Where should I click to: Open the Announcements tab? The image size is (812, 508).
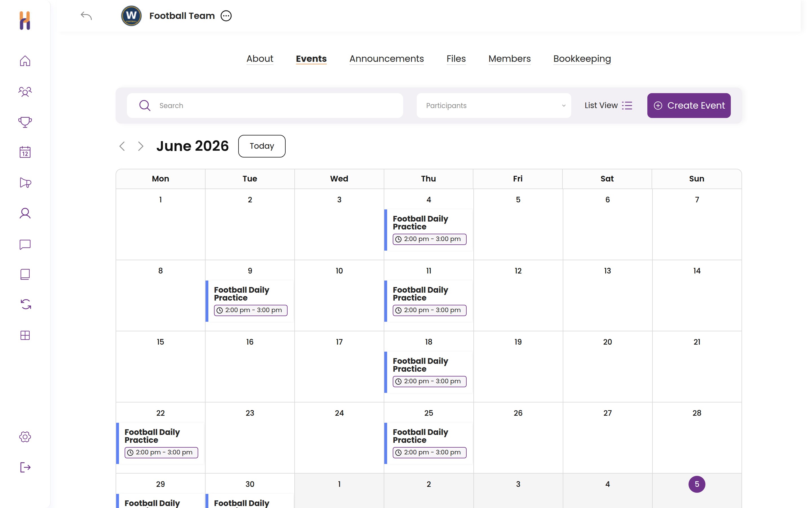pyautogui.click(x=387, y=59)
